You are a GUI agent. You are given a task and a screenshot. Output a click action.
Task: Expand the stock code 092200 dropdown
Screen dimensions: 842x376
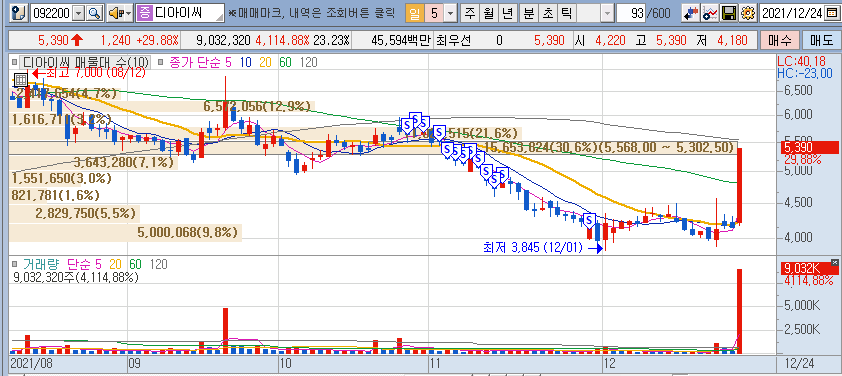click(x=79, y=13)
